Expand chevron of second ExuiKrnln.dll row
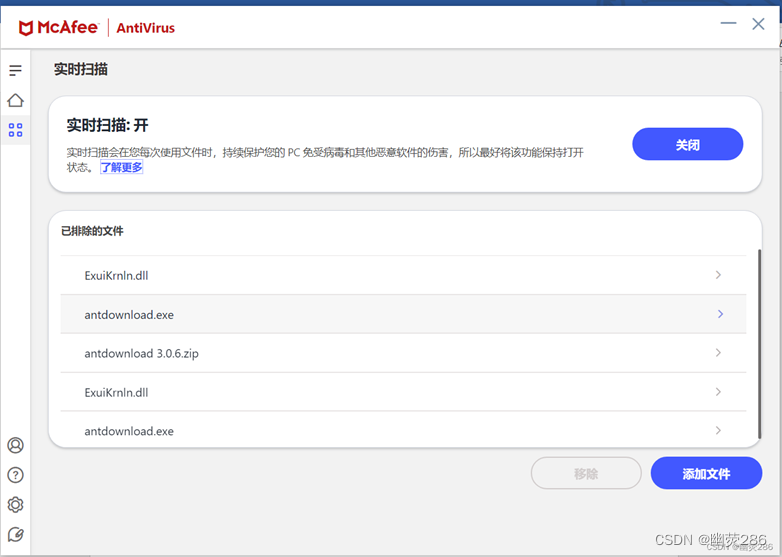This screenshot has height=557, width=782. (718, 391)
